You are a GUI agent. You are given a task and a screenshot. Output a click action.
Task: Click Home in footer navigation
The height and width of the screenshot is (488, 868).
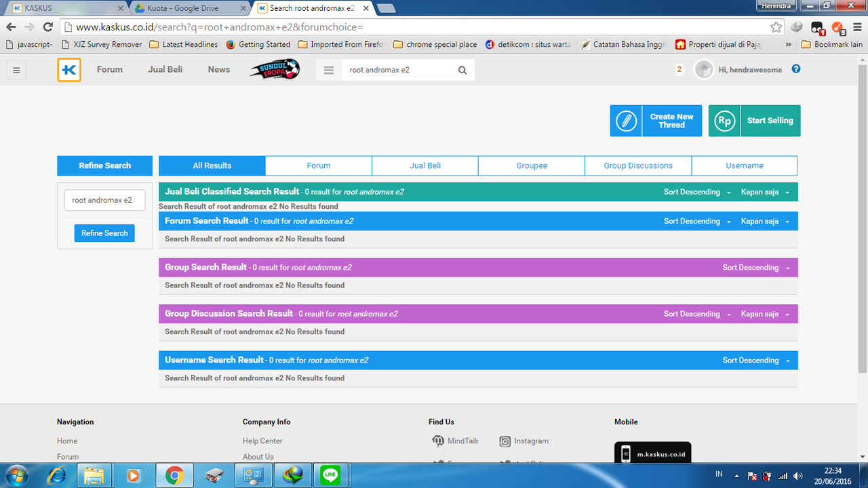(67, 441)
